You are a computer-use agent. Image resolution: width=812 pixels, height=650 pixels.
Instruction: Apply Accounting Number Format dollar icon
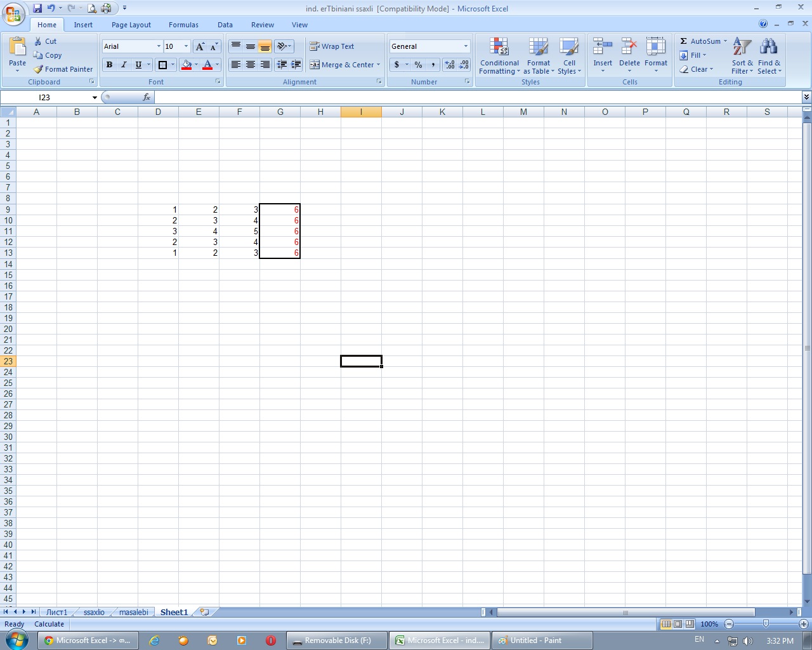coord(397,65)
